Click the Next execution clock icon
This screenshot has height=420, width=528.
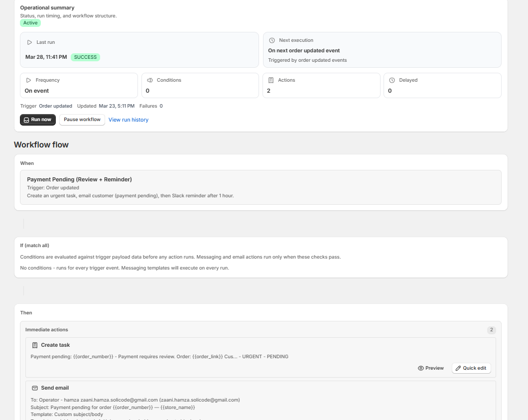272,40
